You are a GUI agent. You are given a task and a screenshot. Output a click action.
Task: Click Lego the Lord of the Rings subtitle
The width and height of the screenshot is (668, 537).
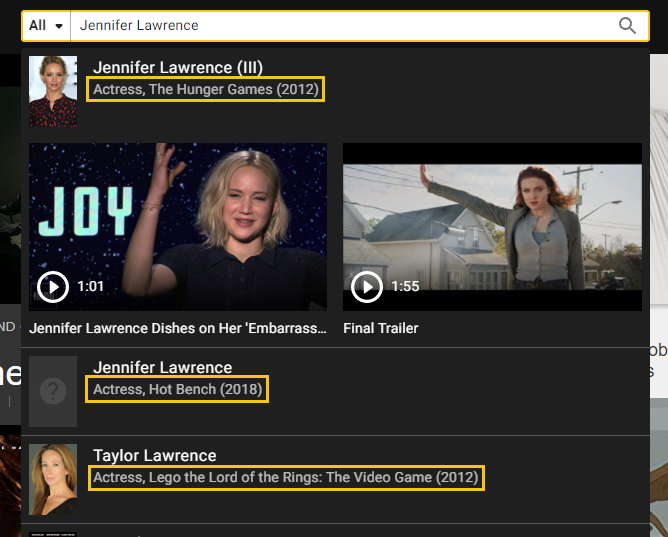click(286, 478)
